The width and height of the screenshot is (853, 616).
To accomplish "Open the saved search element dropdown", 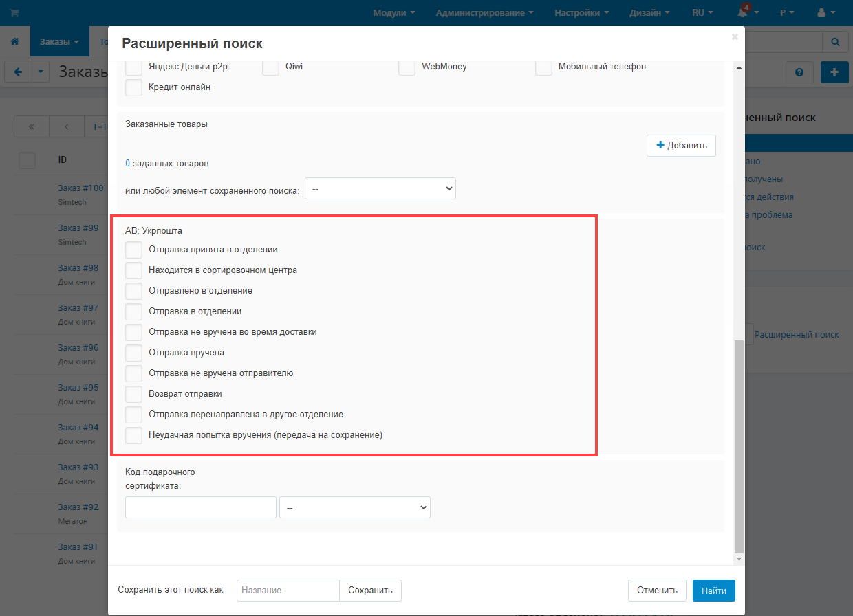I will tap(380, 189).
